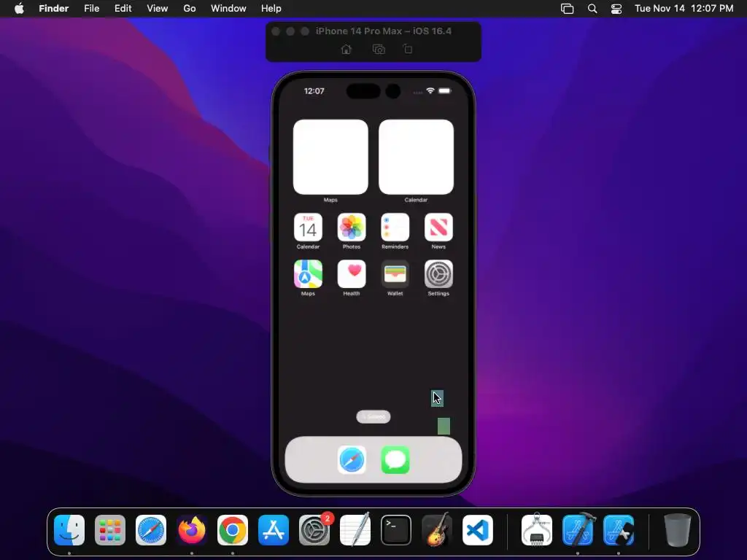The height and width of the screenshot is (560, 747).
Task: Open Finder from the macOS Dock
Action: [69, 530]
